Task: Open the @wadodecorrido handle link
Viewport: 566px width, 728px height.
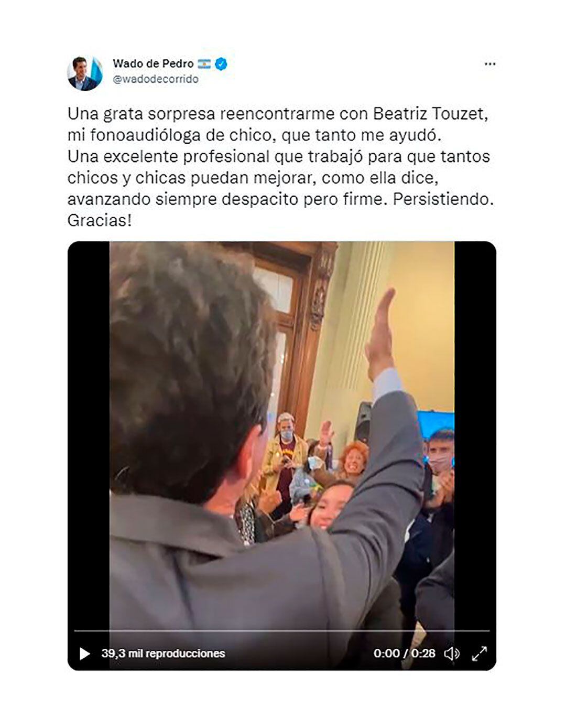Action: (156, 79)
